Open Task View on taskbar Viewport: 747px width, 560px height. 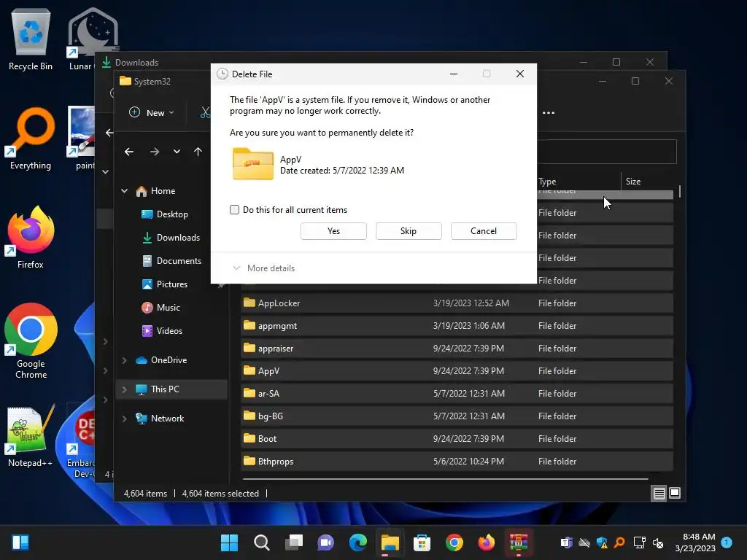pyautogui.click(x=294, y=542)
